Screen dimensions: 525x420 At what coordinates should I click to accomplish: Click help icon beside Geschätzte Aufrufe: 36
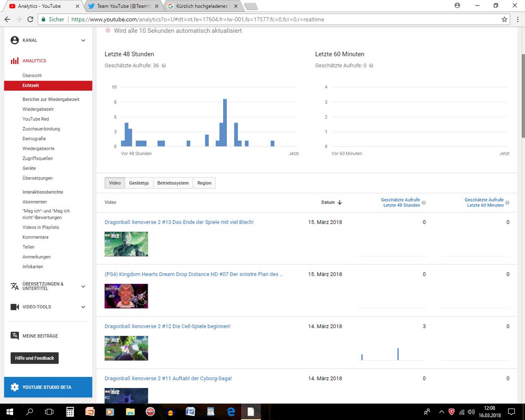coord(164,66)
